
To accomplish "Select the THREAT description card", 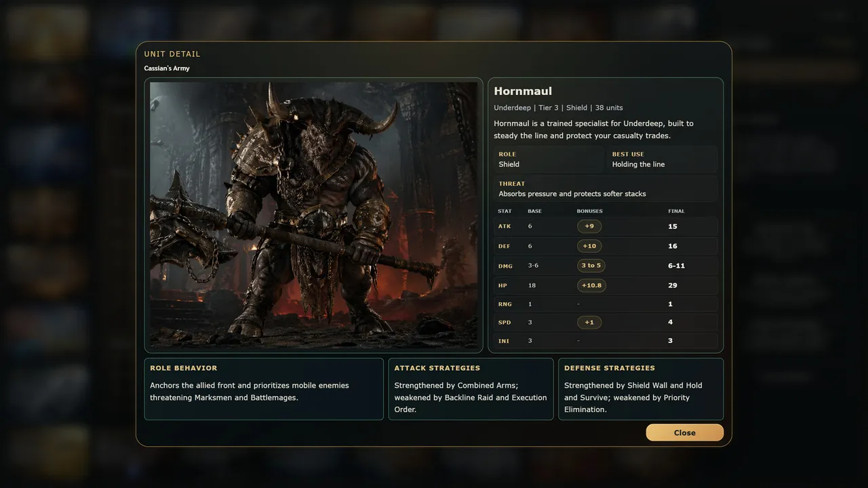I will [x=606, y=188].
